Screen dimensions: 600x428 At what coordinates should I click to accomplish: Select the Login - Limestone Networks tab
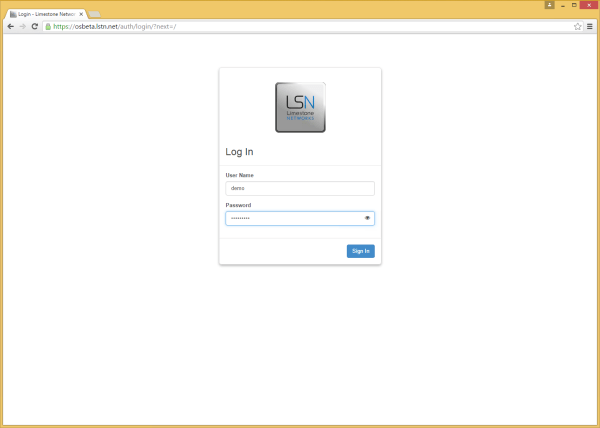46,14
